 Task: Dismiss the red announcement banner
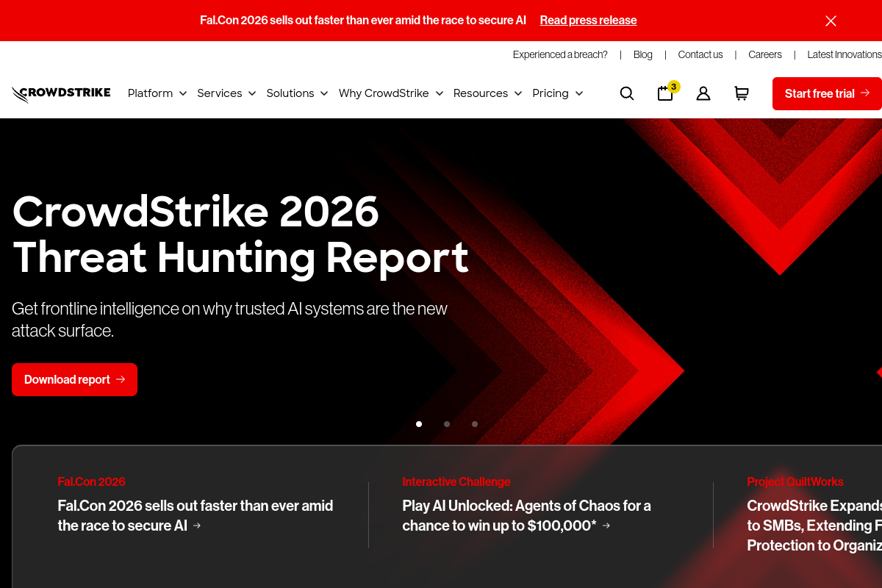[x=831, y=21]
